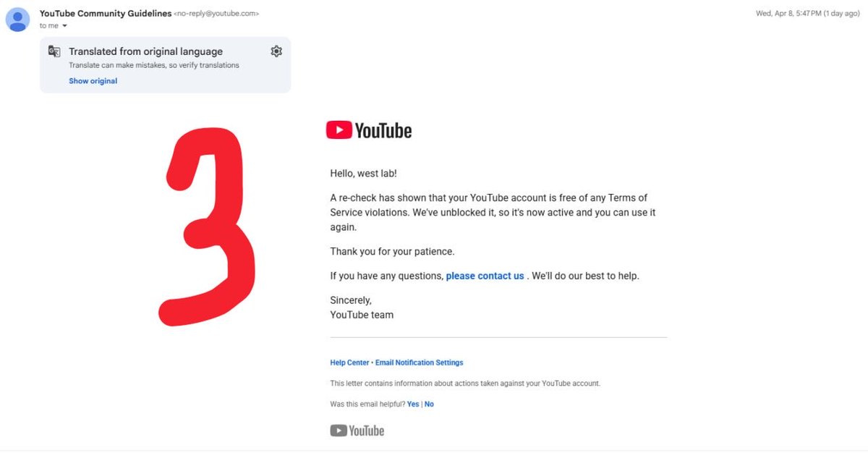Click 'Translated from original language' heading
The width and height of the screenshot is (868, 453).
click(145, 51)
